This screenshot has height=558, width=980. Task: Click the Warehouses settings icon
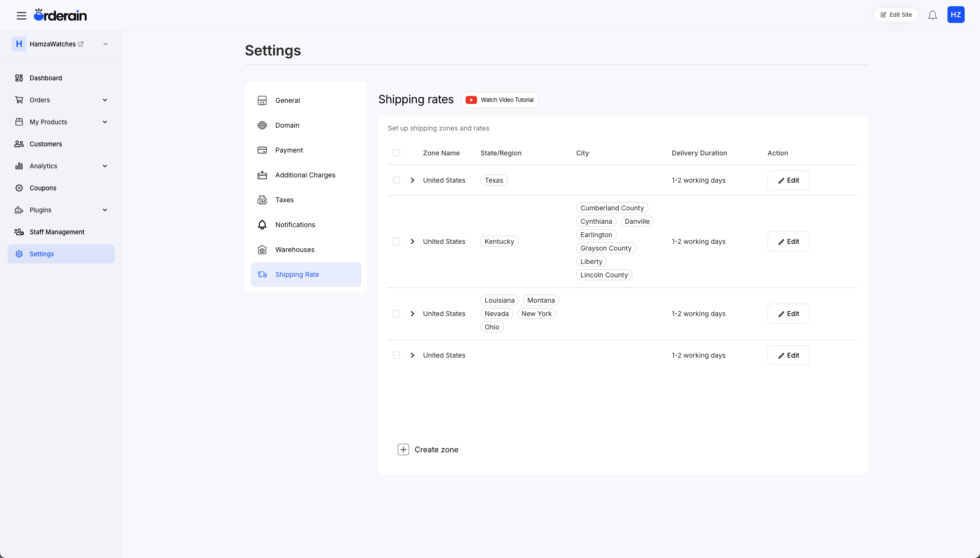(262, 250)
